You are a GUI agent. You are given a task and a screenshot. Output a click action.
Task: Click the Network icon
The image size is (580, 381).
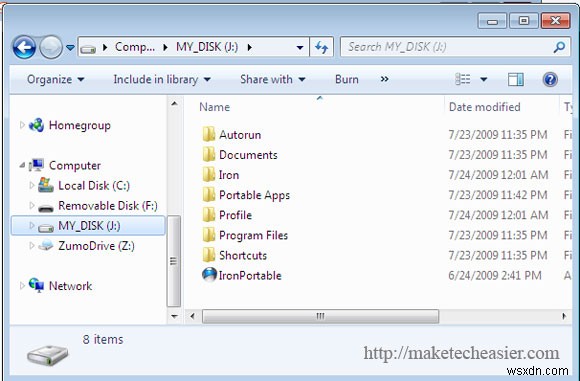click(x=36, y=285)
